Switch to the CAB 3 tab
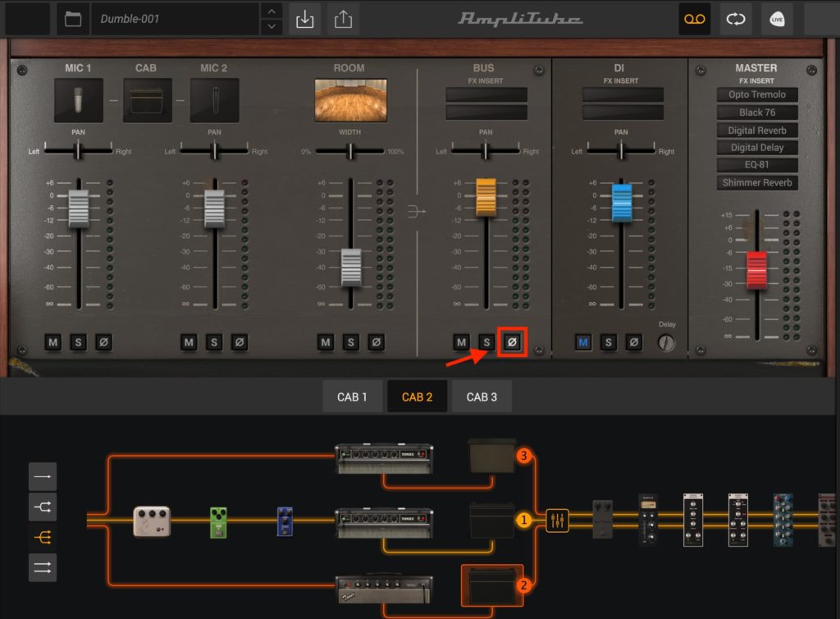This screenshot has height=619, width=840. (482, 395)
